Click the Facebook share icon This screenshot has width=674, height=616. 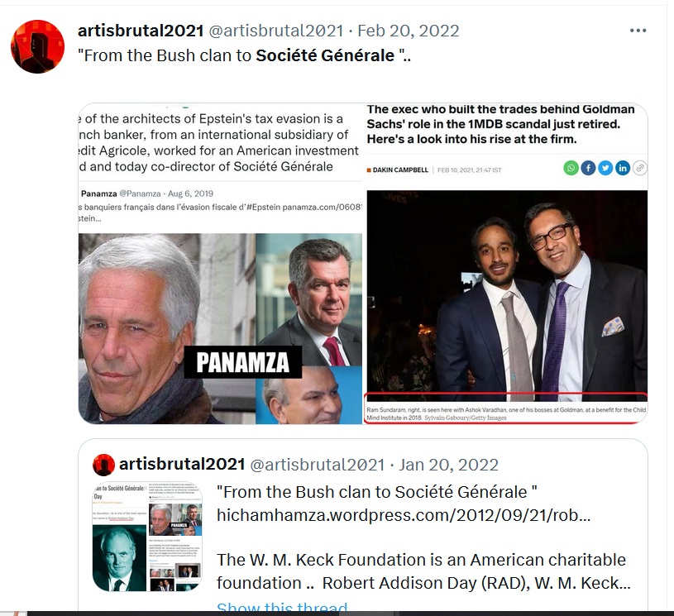[x=588, y=168]
